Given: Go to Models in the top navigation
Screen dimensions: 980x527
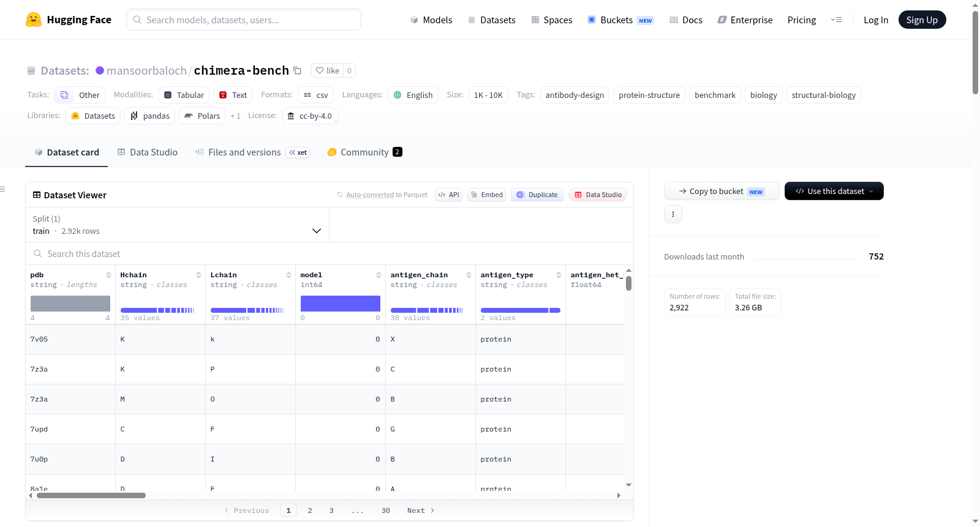Looking at the screenshot, I should click(x=431, y=20).
